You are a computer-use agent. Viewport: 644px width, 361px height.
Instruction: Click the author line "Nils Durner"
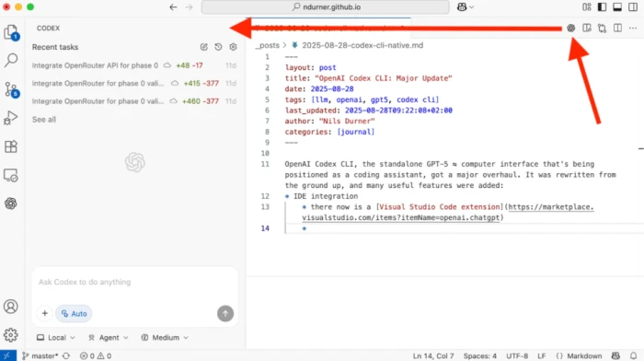(329, 121)
